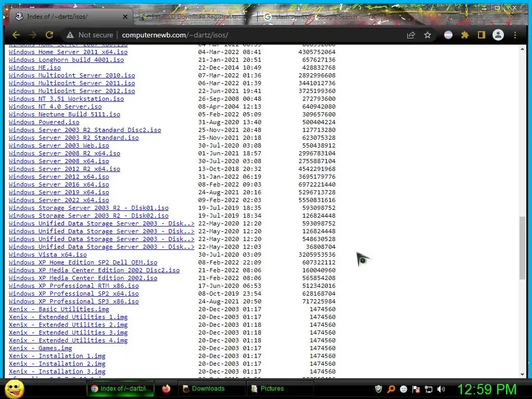
Task: Download Windows Server 2003 Web.iso
Action: [59, 145]
